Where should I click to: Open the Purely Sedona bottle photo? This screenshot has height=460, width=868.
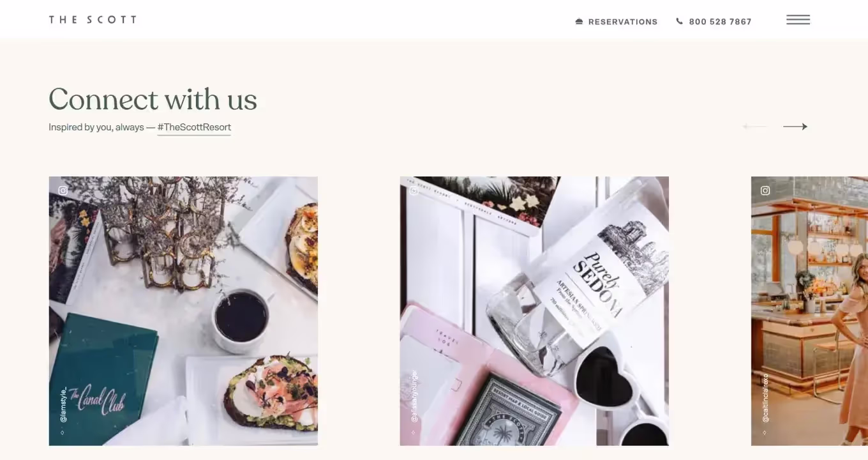[x=534, y=311]
